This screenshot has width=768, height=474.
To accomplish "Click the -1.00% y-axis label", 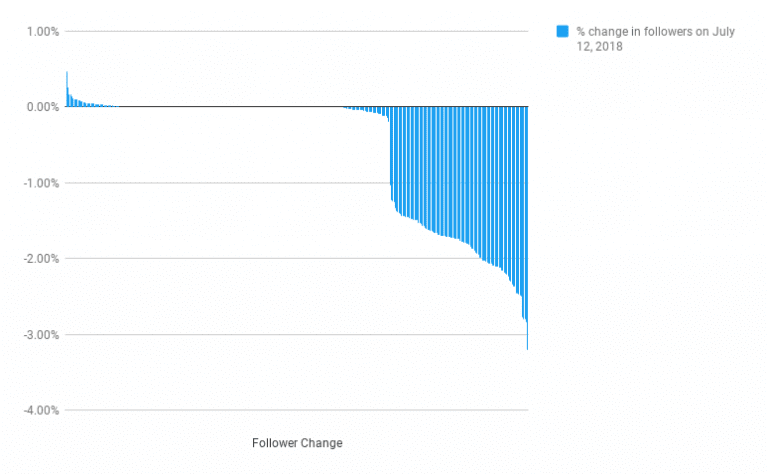I will (x=41, y=183).
